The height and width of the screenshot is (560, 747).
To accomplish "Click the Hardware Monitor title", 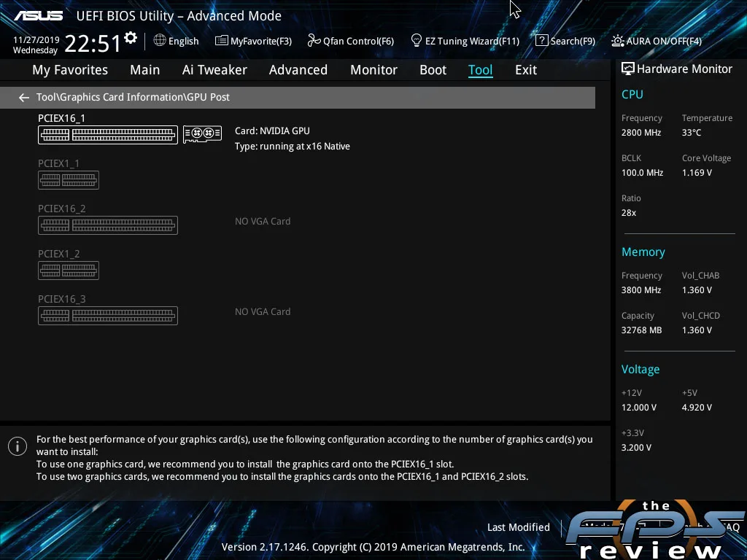I will point(684,69).
